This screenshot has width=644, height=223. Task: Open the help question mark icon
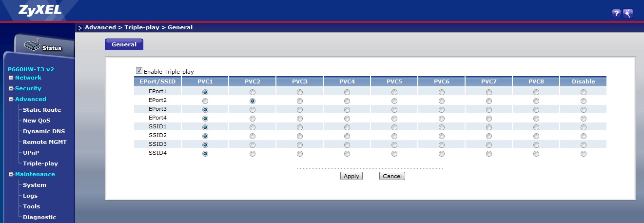[616, 14]
